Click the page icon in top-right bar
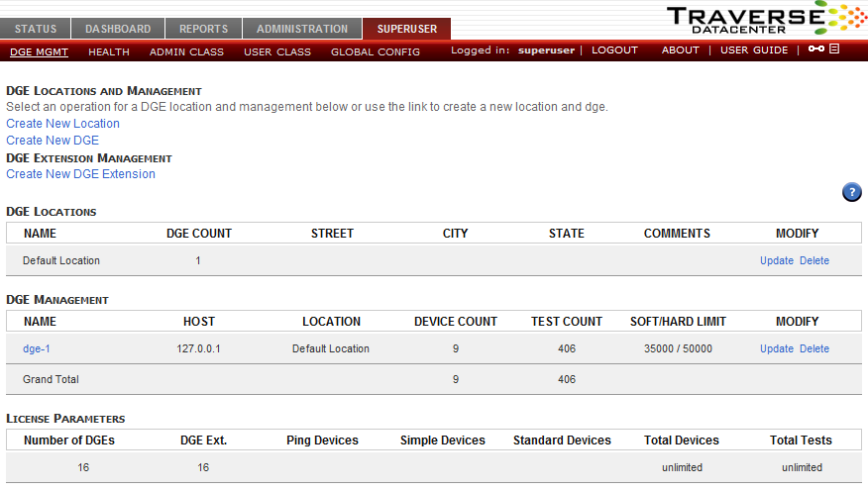This screenshot has width=868, height=490. pyautogui.click(x=834, y=49)
